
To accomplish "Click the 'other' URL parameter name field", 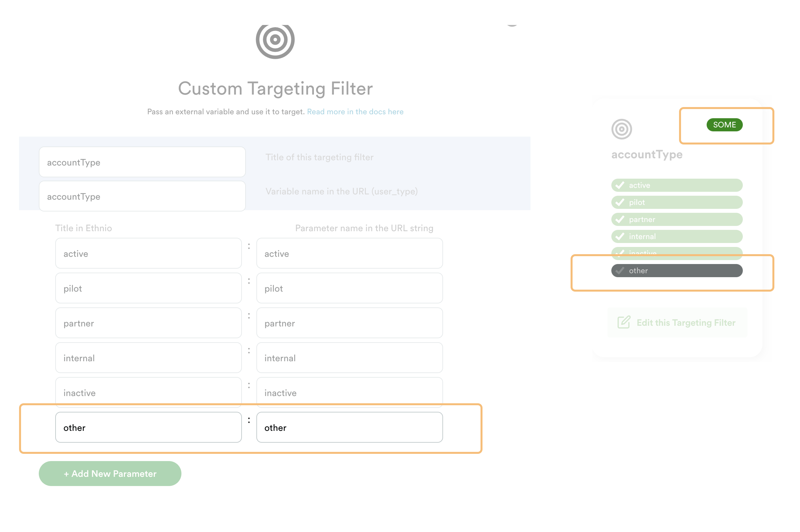I will click(349, 427).
